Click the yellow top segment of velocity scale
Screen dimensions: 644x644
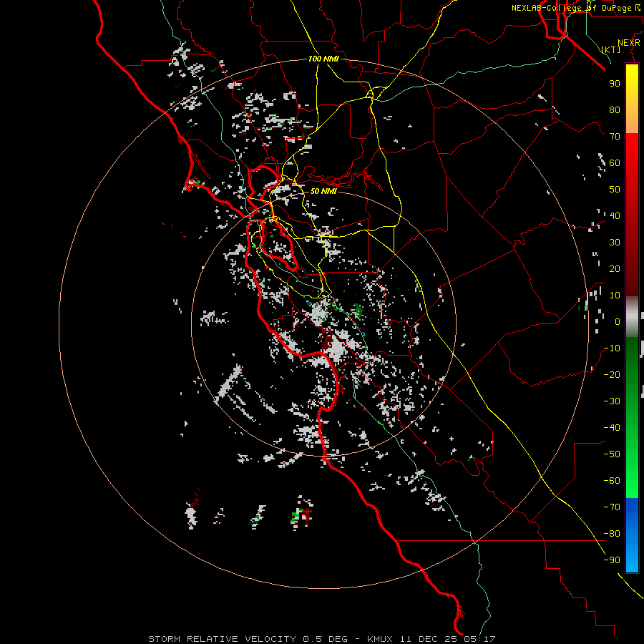(632, 99)
